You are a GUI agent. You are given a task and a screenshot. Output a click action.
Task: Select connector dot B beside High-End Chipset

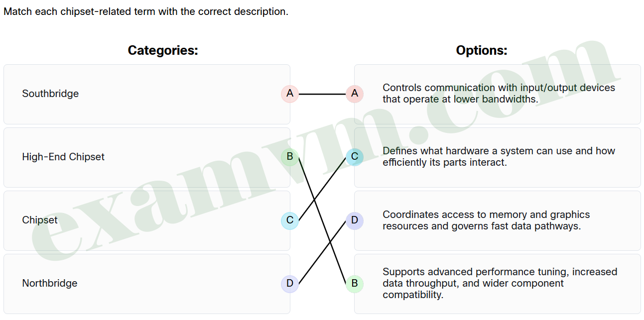point(289,157)
